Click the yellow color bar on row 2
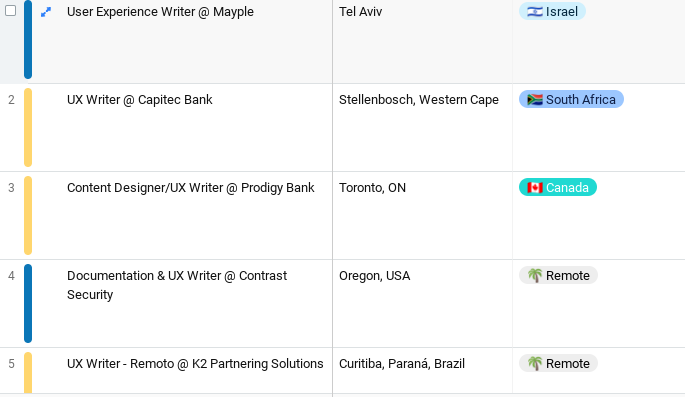The image size is (685, 397). (28, 128)
